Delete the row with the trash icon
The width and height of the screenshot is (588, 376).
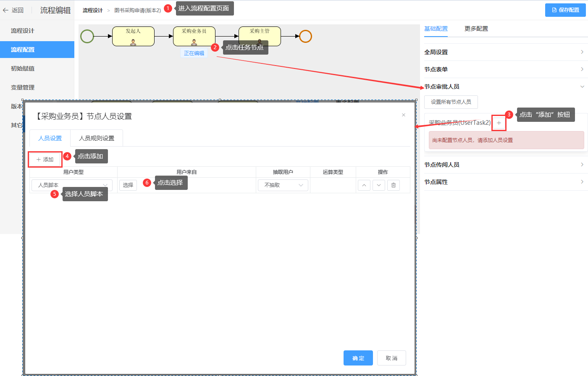[394, 185]
